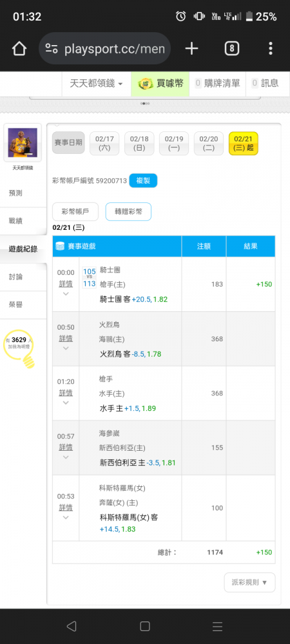Click the 複製 button beside account number
Screen dimensions: 290x644
click(x=143, y=181)
